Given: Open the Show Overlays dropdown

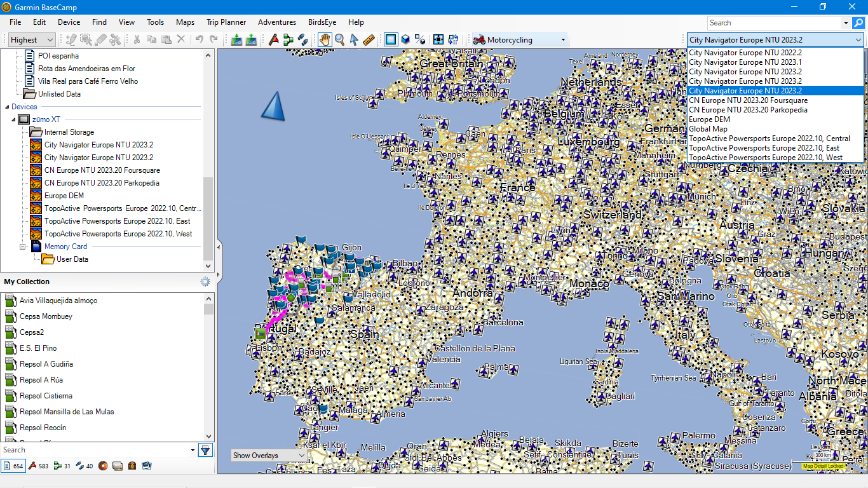Looking at the screenshot, I should 268,456.
